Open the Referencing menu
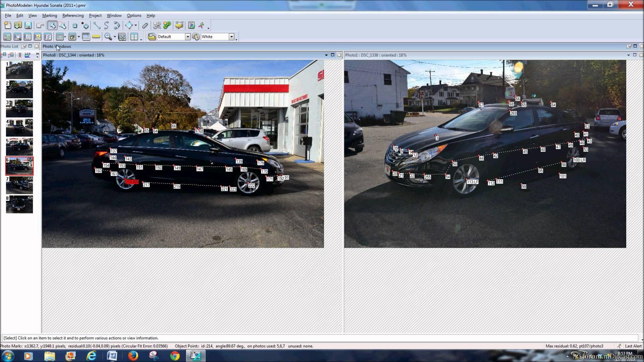The height and width of the screenshot is (362, 644). [x=73, y=15]
